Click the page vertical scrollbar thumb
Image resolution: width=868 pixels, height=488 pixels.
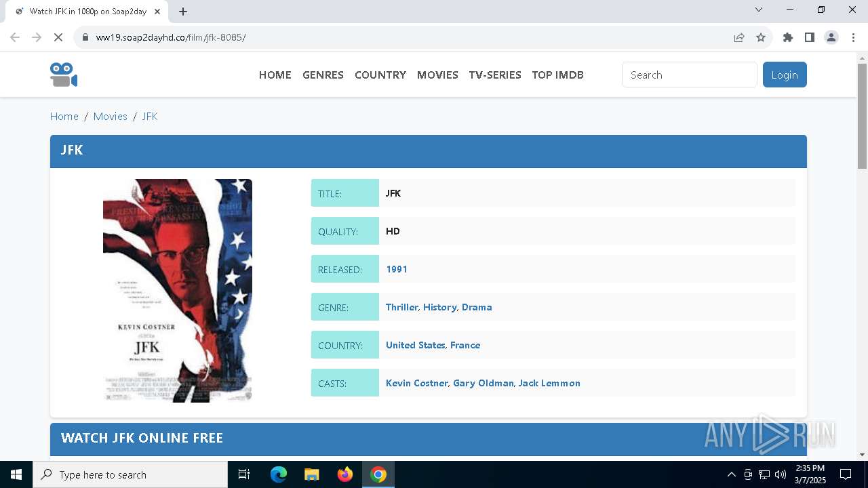tap(862, 116)
